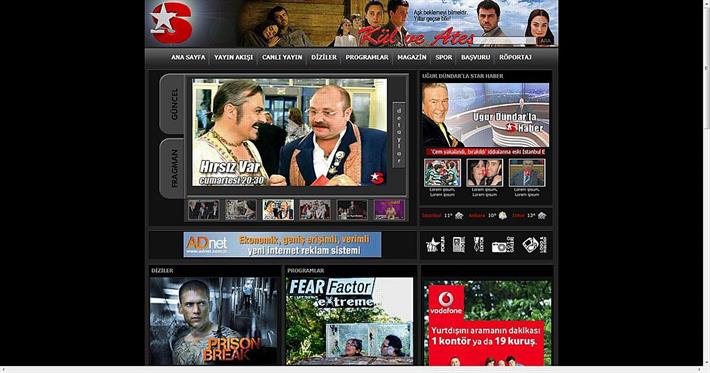Click the PROGRAMLAR section heading

(x=306, y=270)
